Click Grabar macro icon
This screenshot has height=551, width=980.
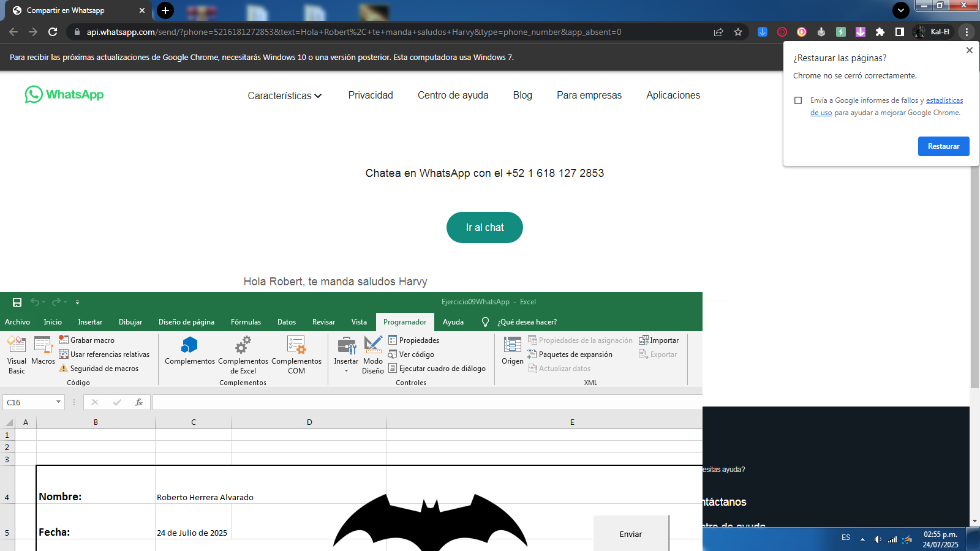tap(64, 340)
